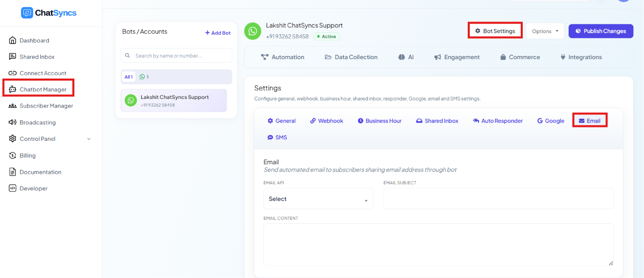644x278 pixels.
Task: Click the Automation flow icon
Action: point(264,57)
